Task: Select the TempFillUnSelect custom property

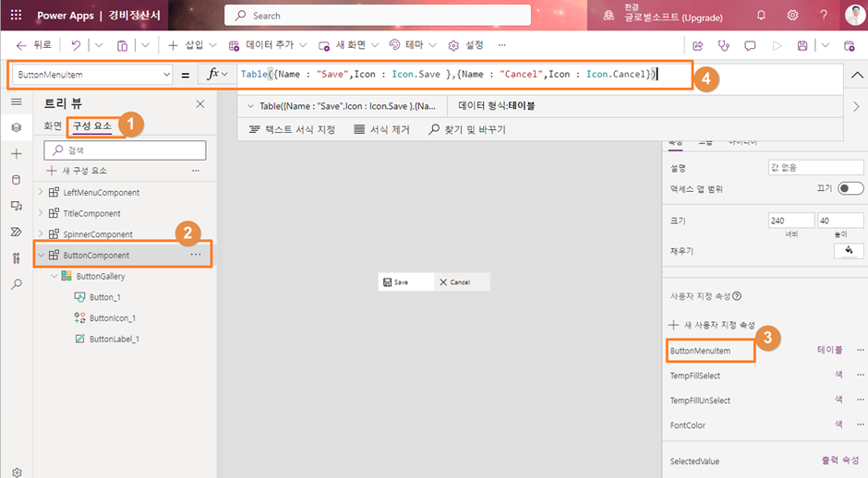Action: click(700, 400)
